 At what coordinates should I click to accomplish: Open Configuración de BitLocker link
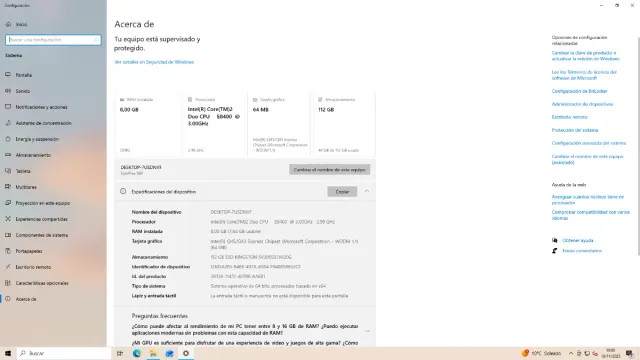[x=580, y=91]
